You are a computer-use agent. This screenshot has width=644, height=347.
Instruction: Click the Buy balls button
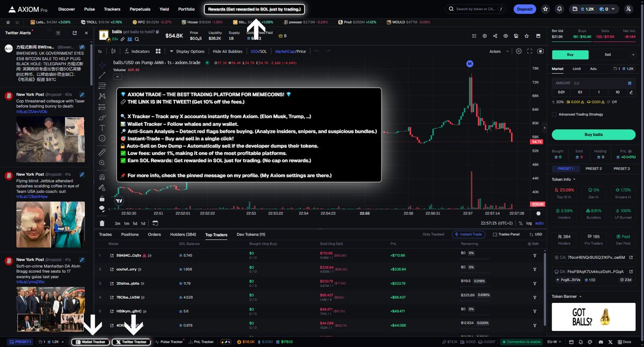coord(593,134)
